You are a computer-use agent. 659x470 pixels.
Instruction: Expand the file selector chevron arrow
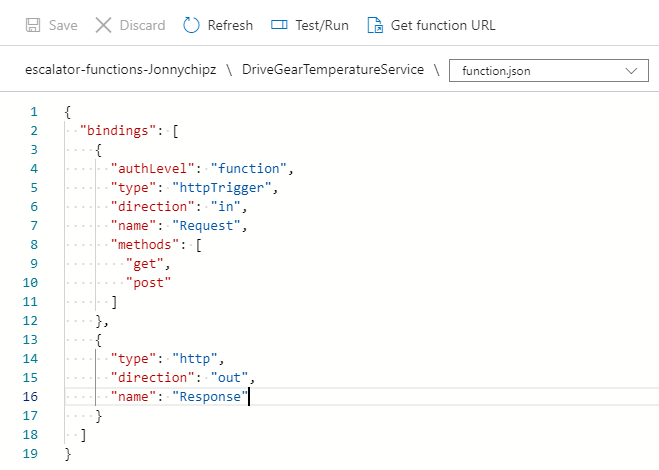click(631, 70)
